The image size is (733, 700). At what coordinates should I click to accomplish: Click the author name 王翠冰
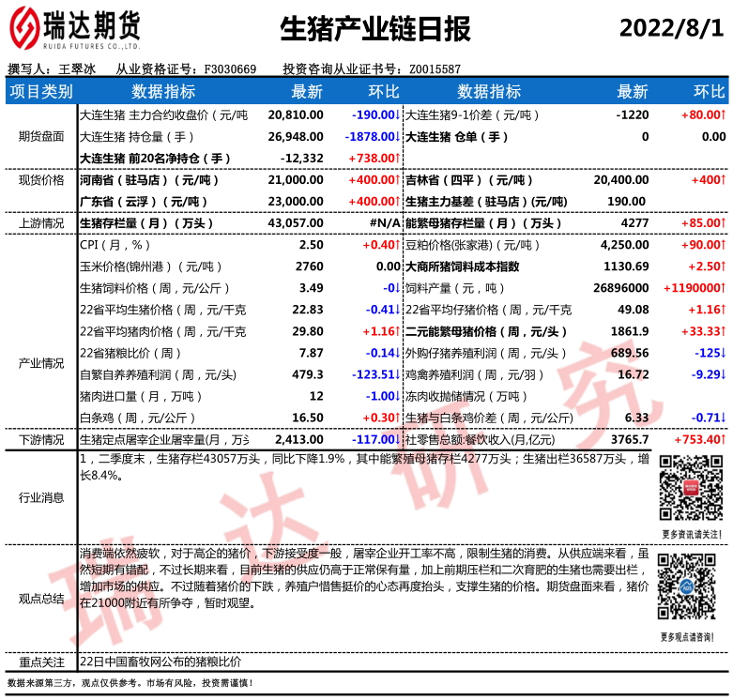[77, 69]
